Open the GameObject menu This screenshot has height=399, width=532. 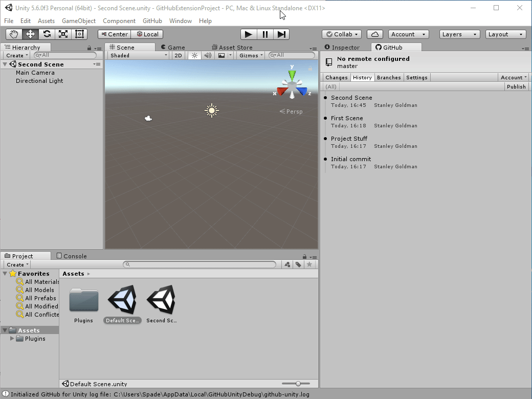click(79, 20)
